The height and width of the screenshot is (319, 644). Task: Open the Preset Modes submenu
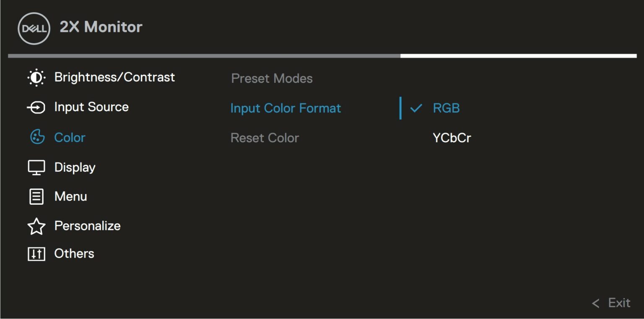click(271, 78)
